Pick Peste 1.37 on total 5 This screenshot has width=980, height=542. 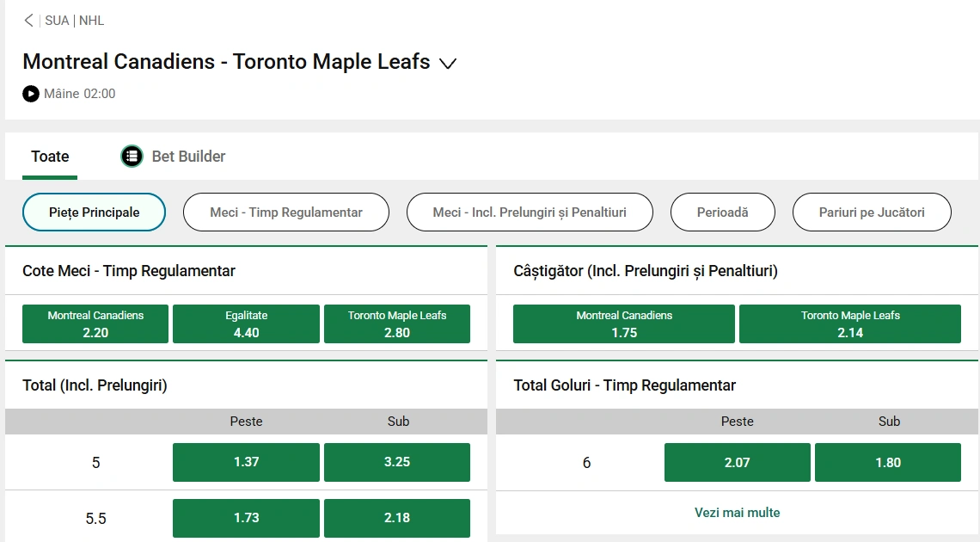point(246,462)
